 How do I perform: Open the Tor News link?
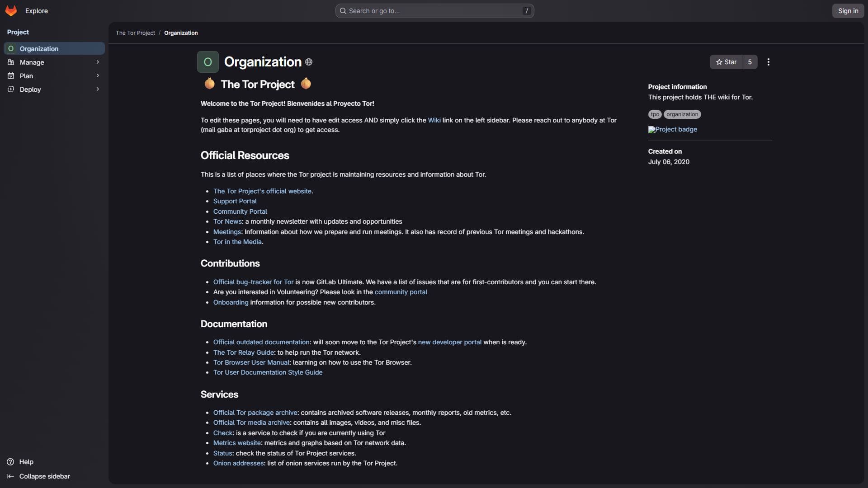pos(227,221)
